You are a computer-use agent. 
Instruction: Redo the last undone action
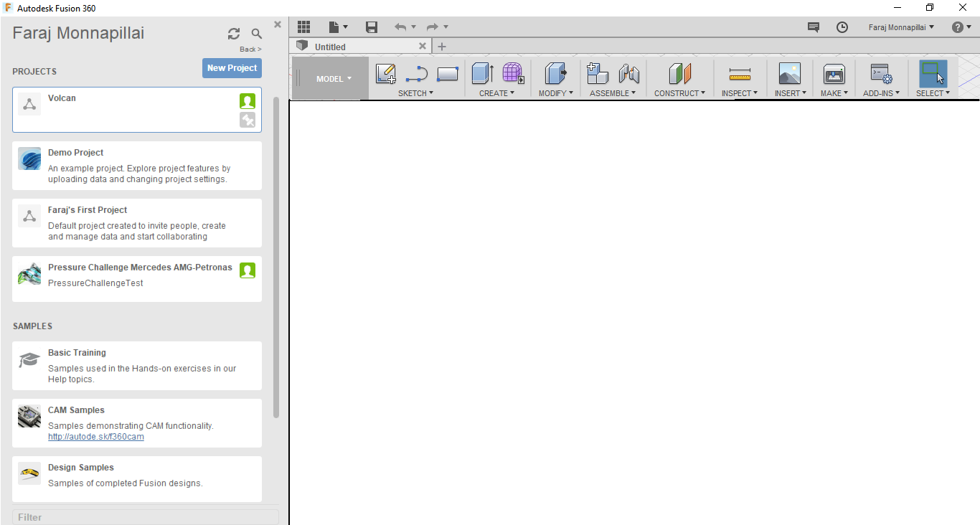point(433,27)
